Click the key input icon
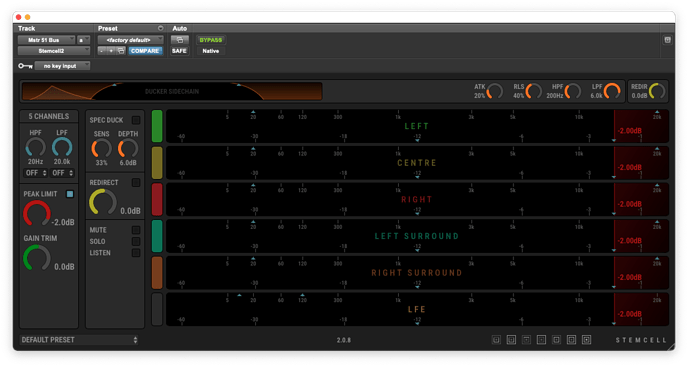The height and width of the screenshot is (367, 689). coord(25,66)
